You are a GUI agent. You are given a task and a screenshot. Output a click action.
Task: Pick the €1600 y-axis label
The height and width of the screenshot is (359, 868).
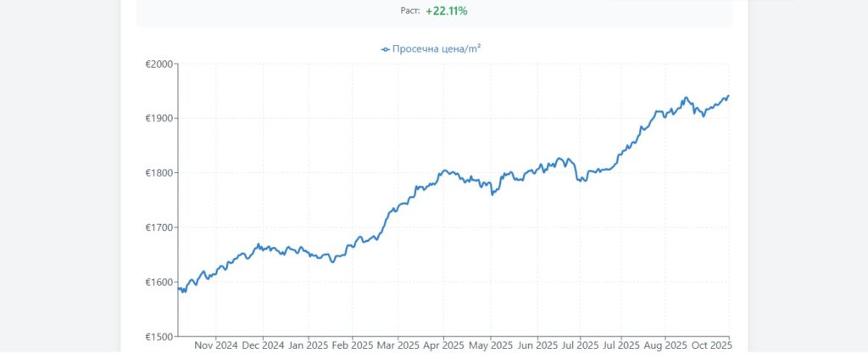coord(159,282)
